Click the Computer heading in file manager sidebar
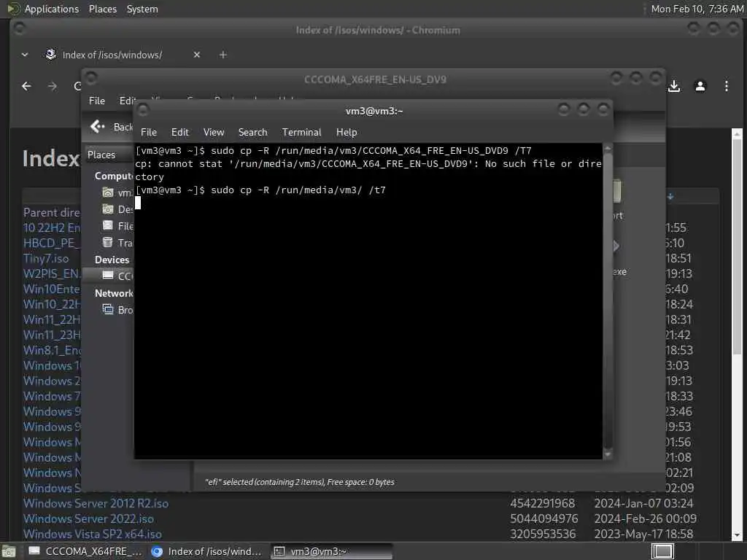The width and height of the screenshot is (747, 560). (114, 176)
